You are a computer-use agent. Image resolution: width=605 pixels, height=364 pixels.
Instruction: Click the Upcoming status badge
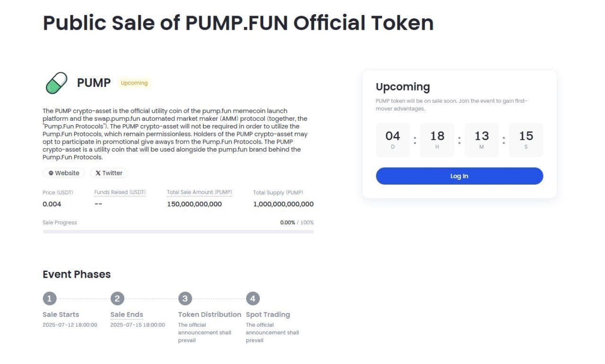(x=134, y=83)
